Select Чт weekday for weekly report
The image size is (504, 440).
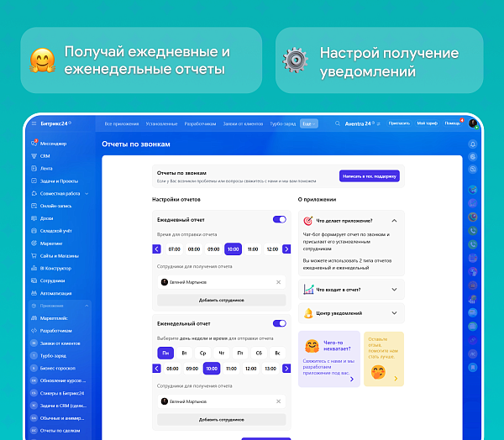(222, 353)
